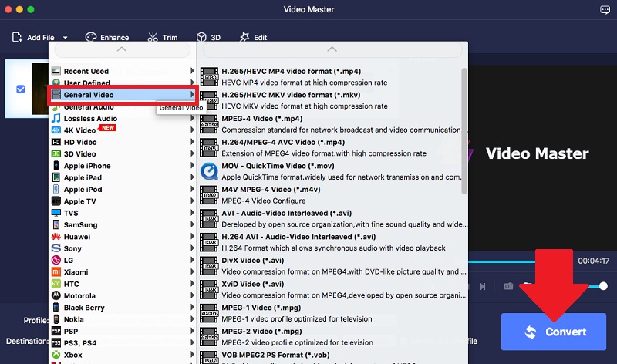Click the MOV QuickTime format icon
The height and width of the screenshot is (364, 617).
pos(209,171)
